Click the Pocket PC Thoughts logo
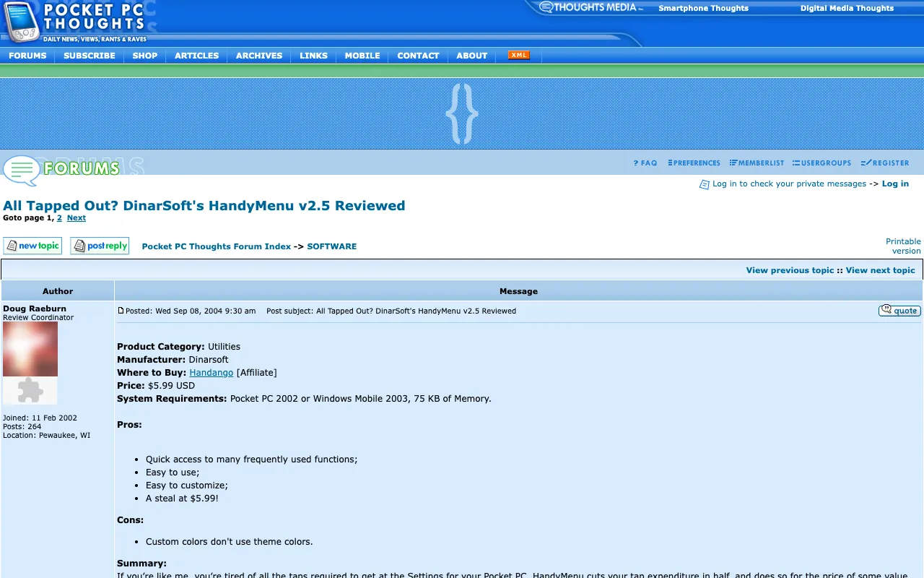This screenshot has height=578, width=924. pyautogui.click(x=75, y=22)
